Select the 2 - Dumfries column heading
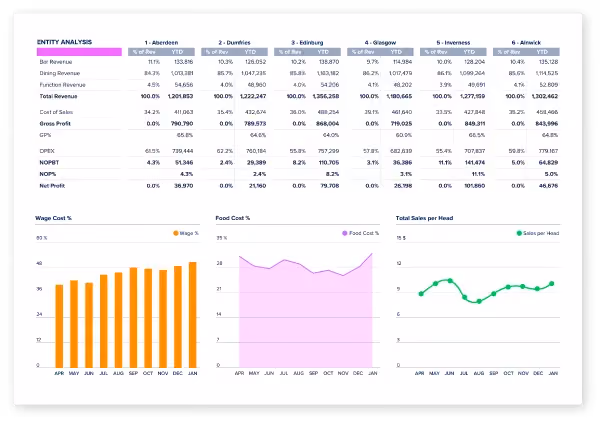600x423 pixels. [234, 42]
